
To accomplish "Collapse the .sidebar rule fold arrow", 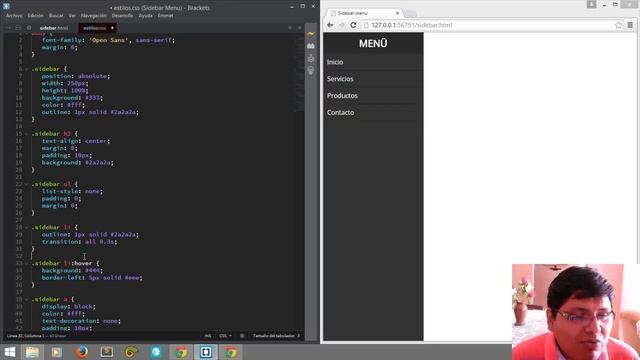I will (x=27, y=69).
